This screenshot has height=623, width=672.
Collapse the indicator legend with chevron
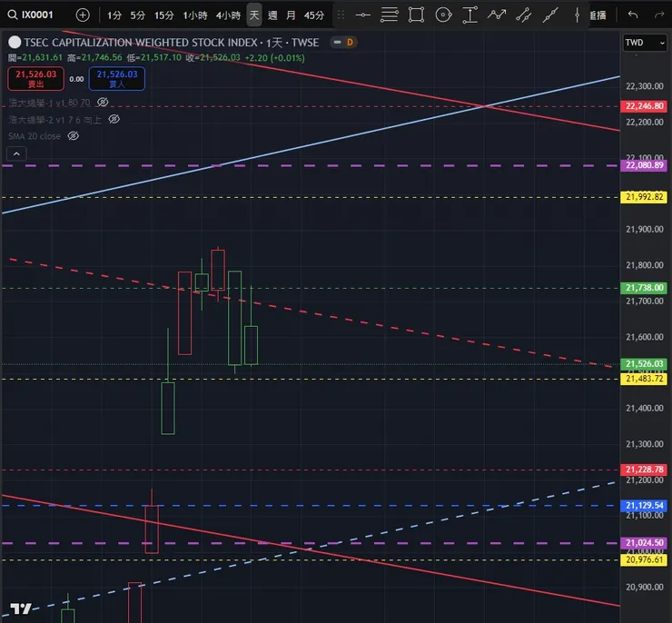tap(16, 153)
